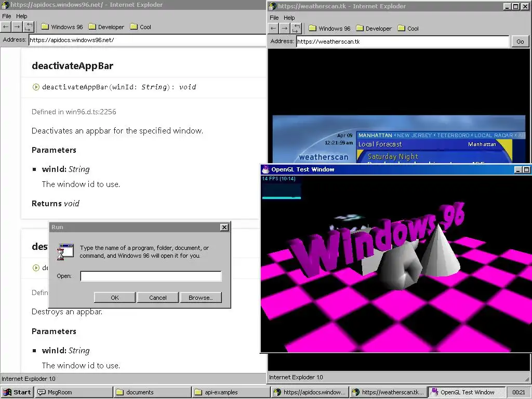This screenshot has width=532, height=399.
Task: Refresh the apidocs browser page
Action: click(x=29, y=27)
